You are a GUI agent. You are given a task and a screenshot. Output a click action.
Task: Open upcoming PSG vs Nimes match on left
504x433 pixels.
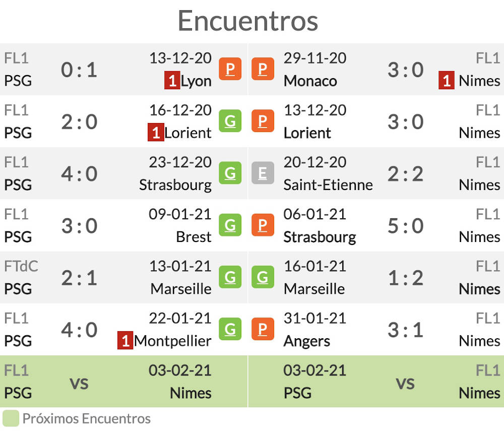click(x=124, y=382)
